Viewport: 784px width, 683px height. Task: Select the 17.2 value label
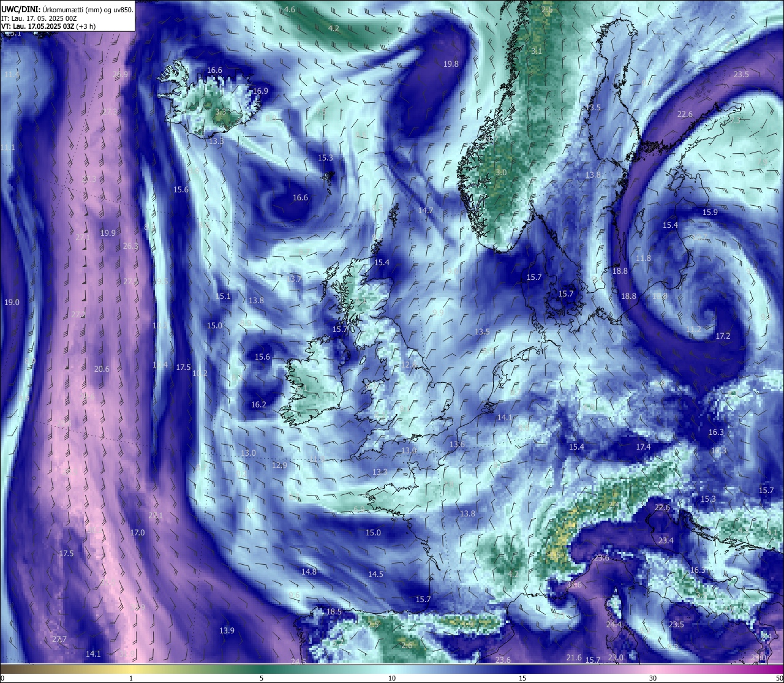pyautogui.click(x=723, y=336)
